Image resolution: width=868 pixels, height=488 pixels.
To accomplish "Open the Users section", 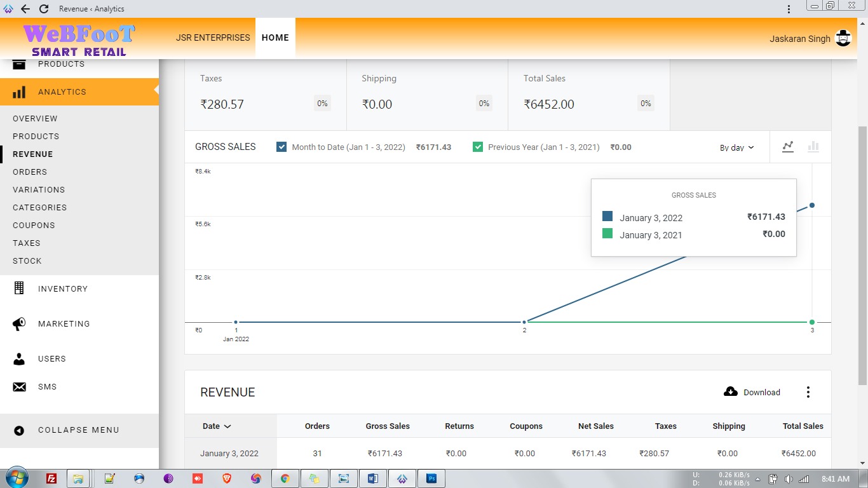I will 51,359.
